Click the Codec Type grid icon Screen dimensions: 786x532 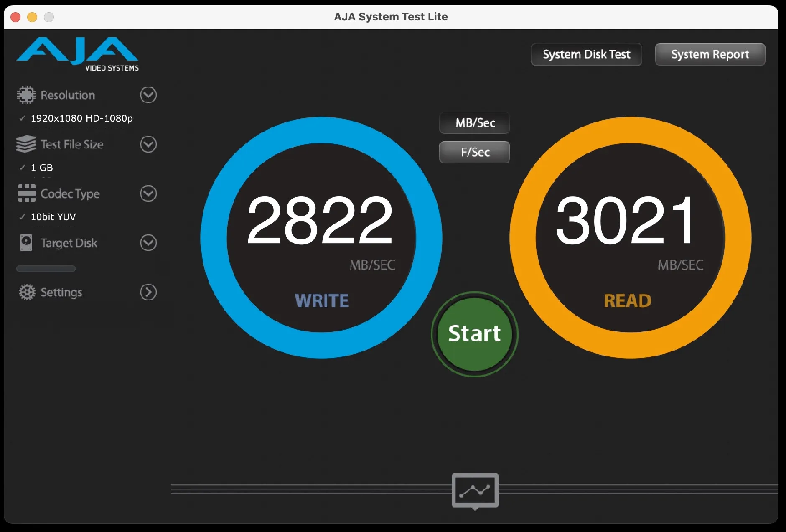click(26, 193)
